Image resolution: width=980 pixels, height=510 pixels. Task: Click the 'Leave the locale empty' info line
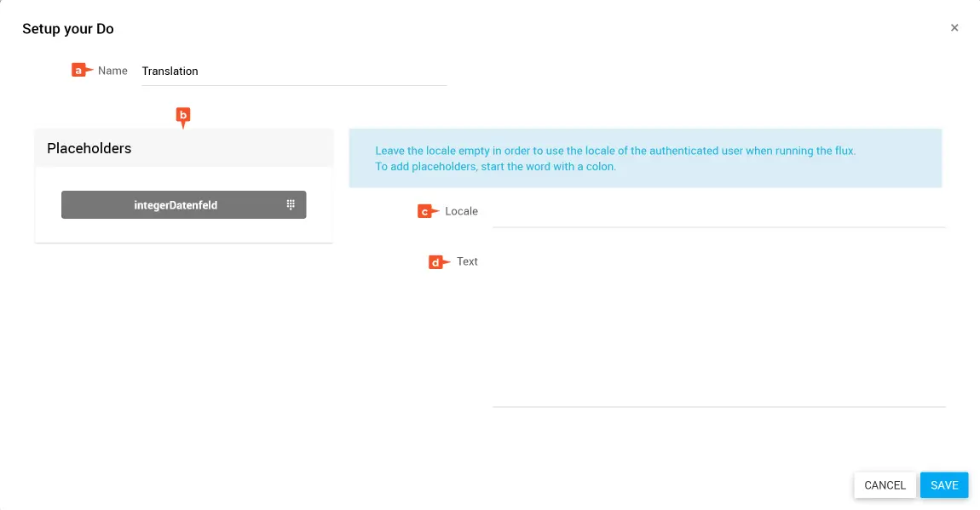tap(614, 151)
